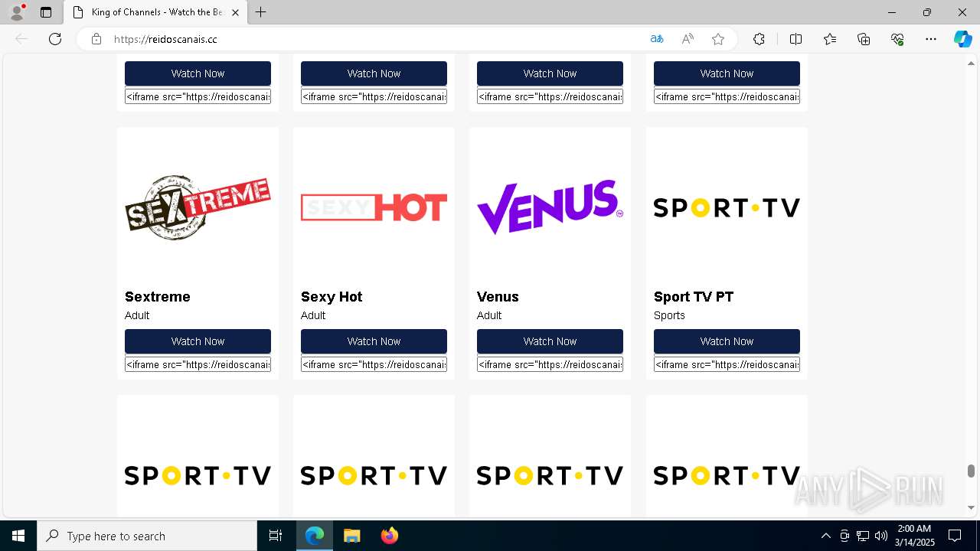980x551 pixels.
Task: Open Browser essentials icon
Action: tap(897, 39)
